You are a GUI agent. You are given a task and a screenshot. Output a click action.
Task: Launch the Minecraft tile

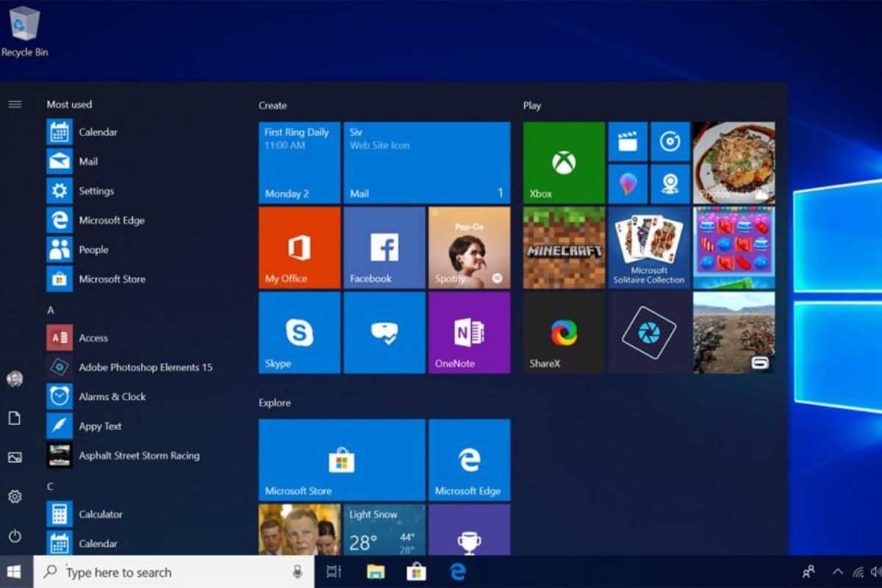pyautogui.click(x=564, y=248)
